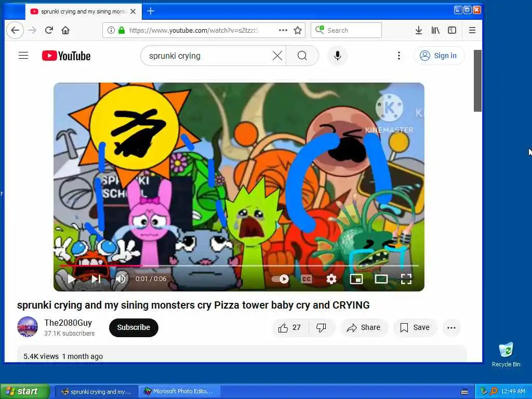Click the page vertical scrollbar thumb
Image resolution: width=532 pixels, height=399 pixels.
click(x=477, y=81)
